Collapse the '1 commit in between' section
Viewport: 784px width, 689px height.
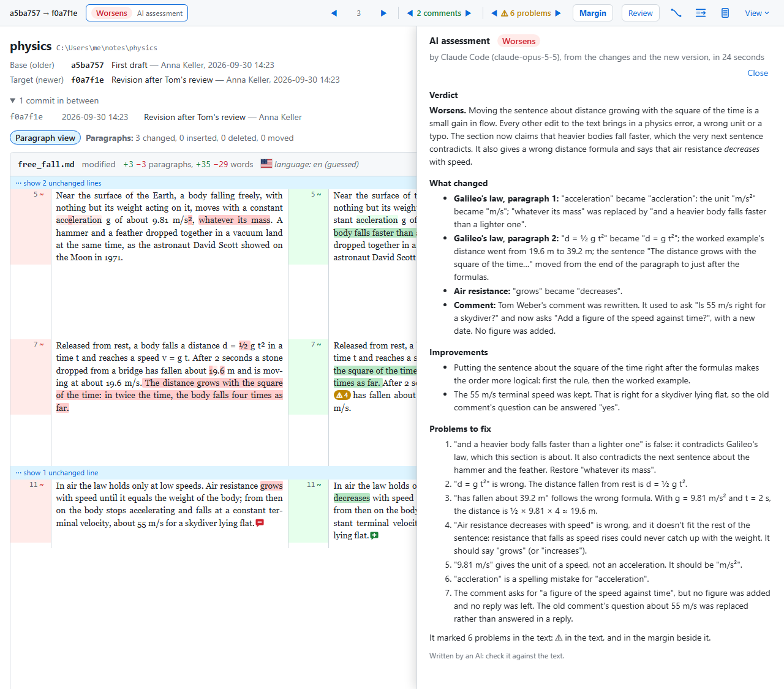click(55, 100)
